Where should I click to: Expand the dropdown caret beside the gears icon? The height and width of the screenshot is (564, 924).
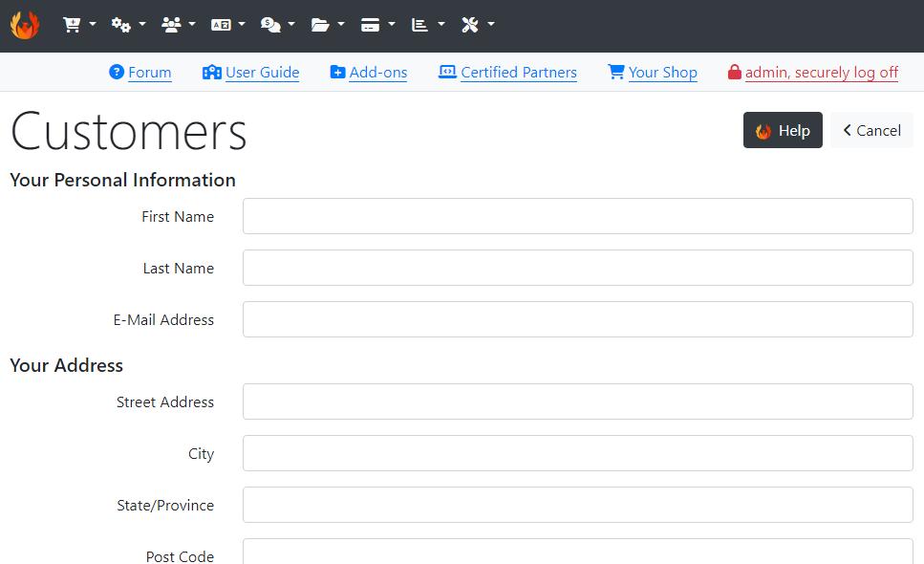142,24
